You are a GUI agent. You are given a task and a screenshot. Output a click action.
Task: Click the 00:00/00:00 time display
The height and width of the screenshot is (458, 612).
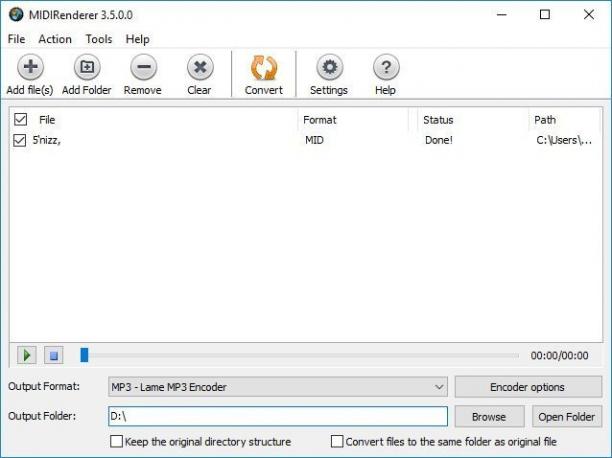(559, 355)
